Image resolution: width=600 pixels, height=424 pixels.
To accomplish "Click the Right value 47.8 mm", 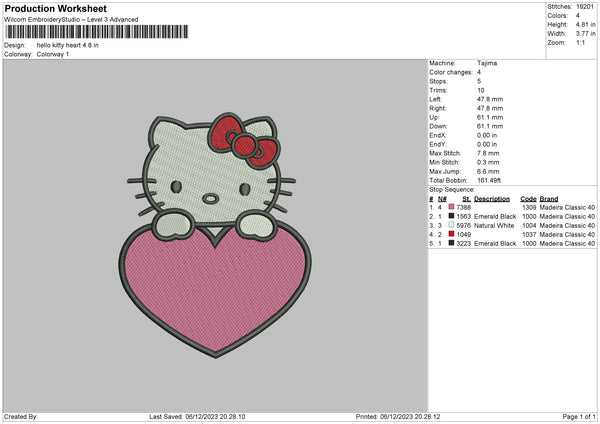I will coord(490,108).
